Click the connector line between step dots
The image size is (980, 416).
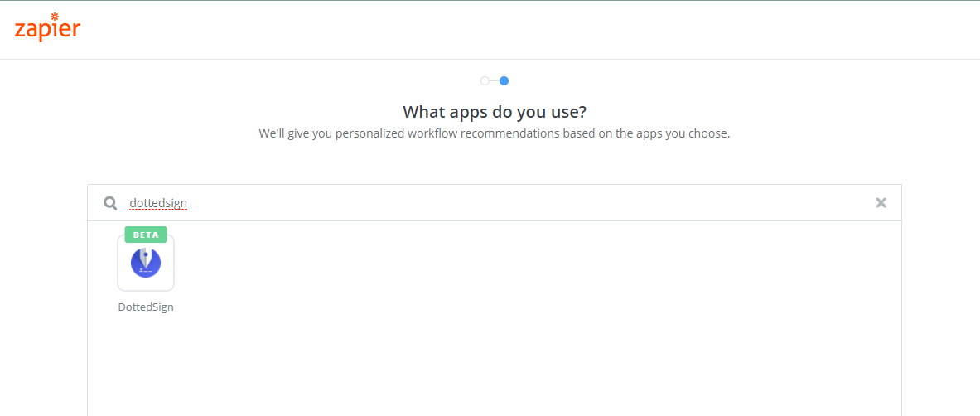click(495, 80)
